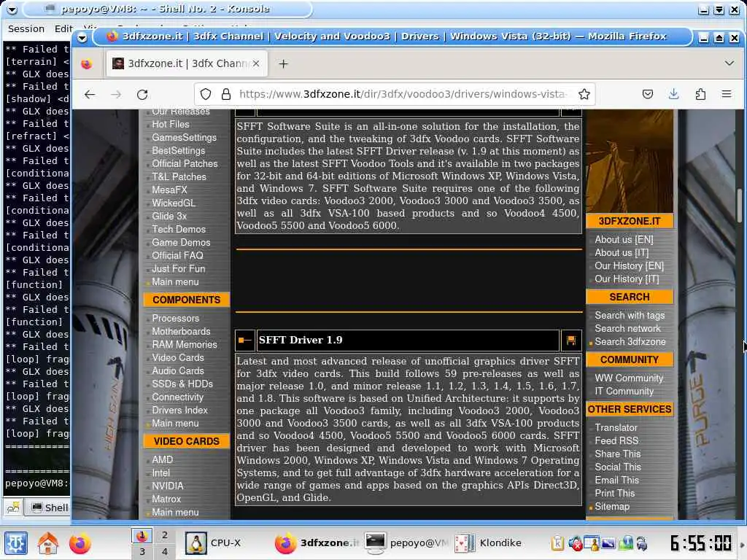747x560 pixels.
Task: Open SFFT Driver 1.9 heading link
Action: pyautogui.click(x=301, y=340)
